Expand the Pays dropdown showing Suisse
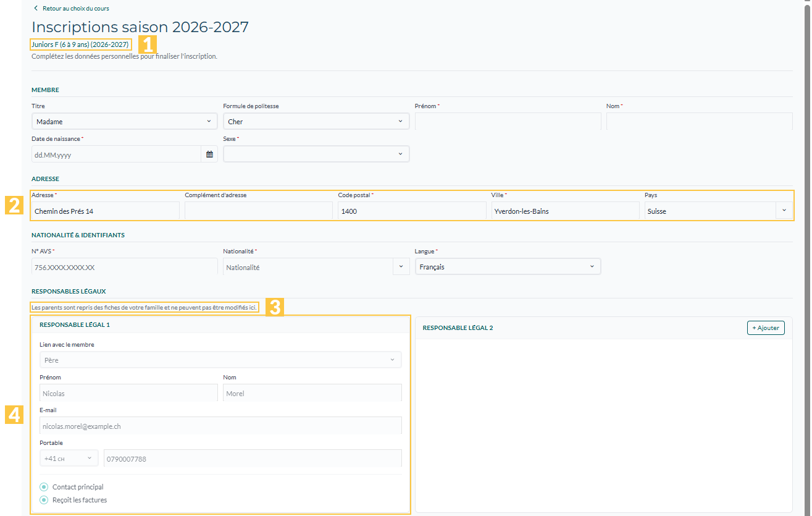812x516 pixels. click(784, 211)
